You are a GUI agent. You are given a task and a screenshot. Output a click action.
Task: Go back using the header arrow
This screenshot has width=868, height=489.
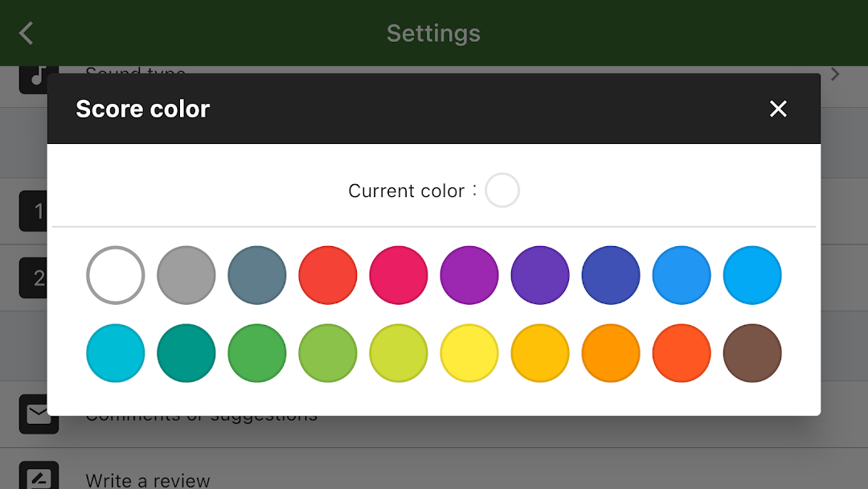[27, 33]
